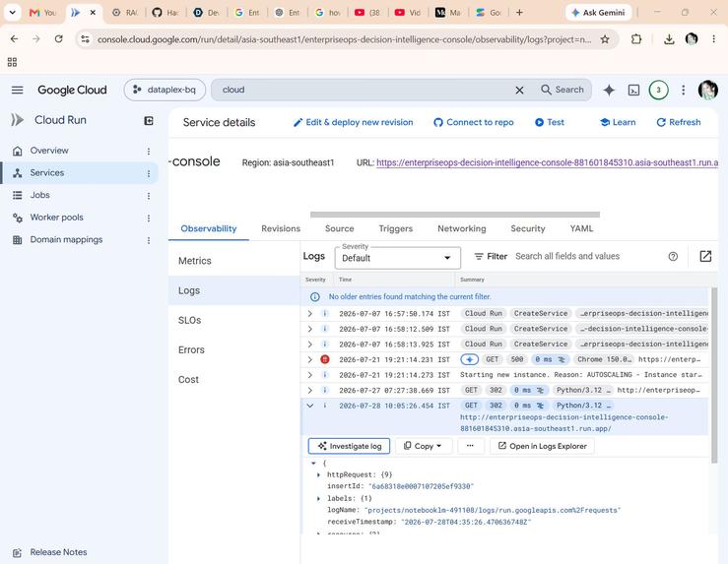Collapse the expanded 10:05:26.454 log entry
Image resolution: width=728 pixels, height=564 pixels.
click(309, 406)
